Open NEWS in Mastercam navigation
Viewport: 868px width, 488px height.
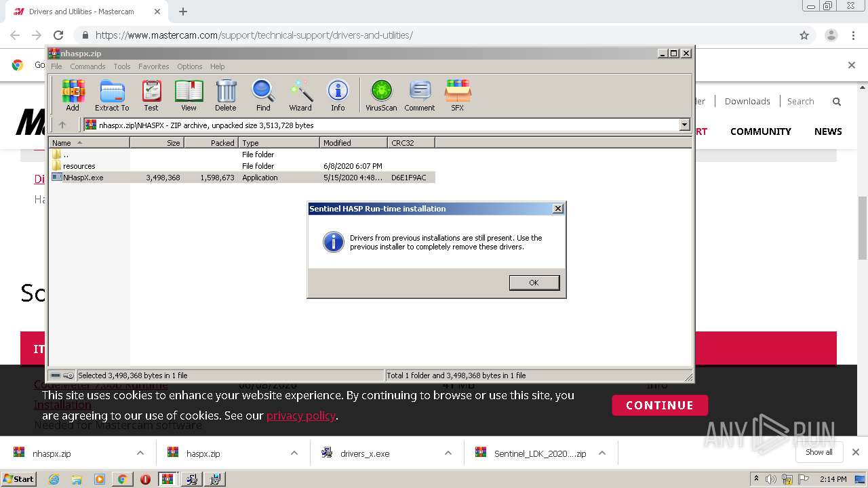point(828,131)
